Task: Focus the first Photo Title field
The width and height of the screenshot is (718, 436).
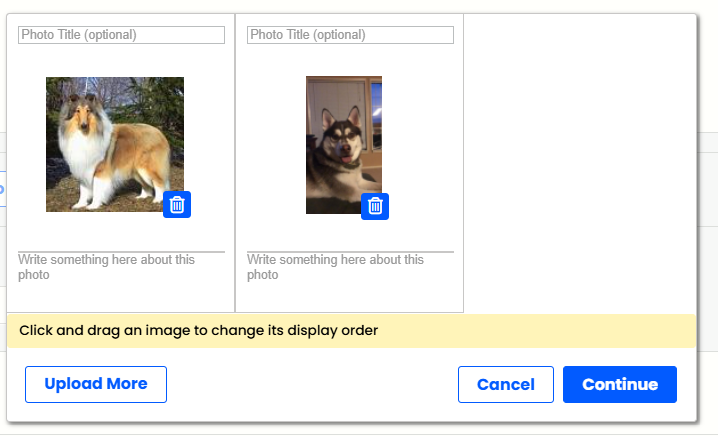Action: click(121, 35)
